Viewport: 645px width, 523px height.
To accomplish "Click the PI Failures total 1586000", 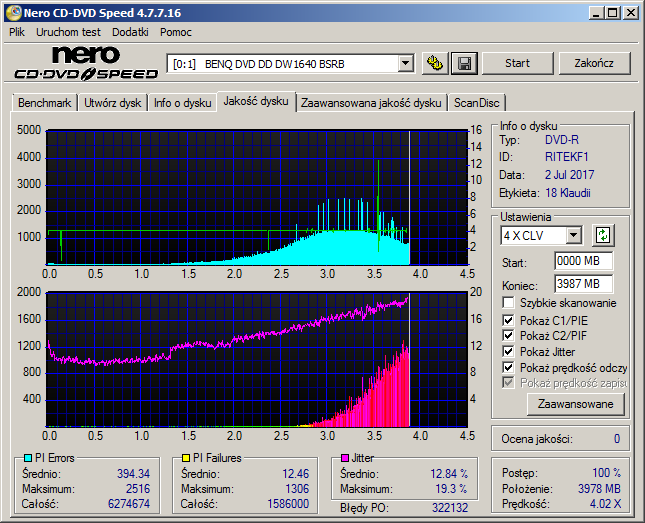I will (288, 504).
